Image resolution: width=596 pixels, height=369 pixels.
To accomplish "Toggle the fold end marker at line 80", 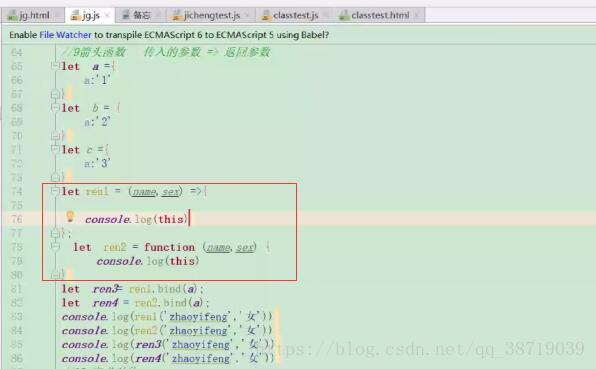I will (55, 274).
